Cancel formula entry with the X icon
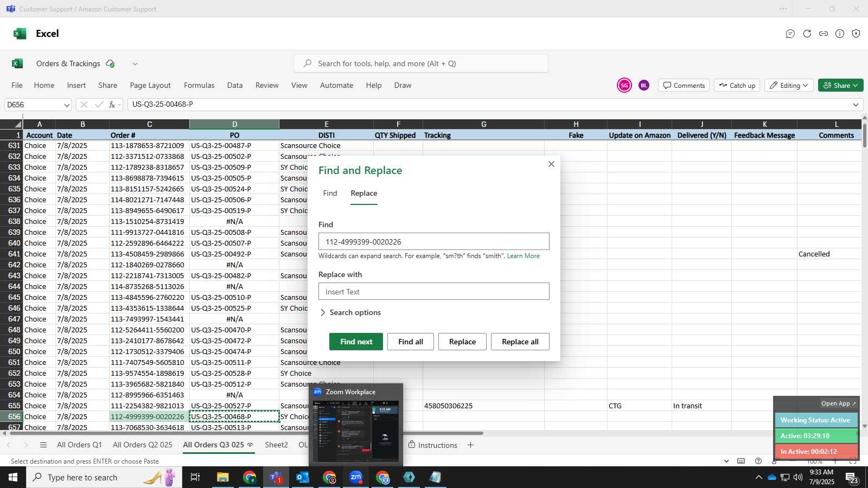868x488 pixels. tap(84, 105)
